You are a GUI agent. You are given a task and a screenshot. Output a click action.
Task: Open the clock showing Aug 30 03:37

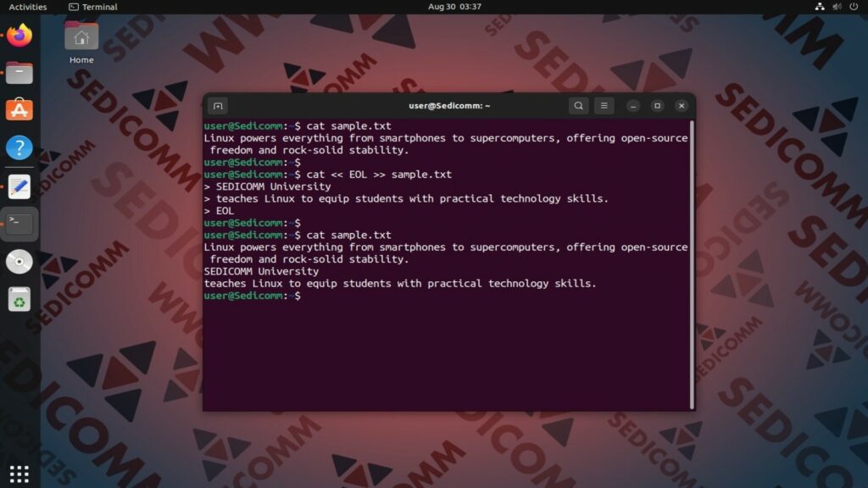pyautogui.click(x=454, y=7)
